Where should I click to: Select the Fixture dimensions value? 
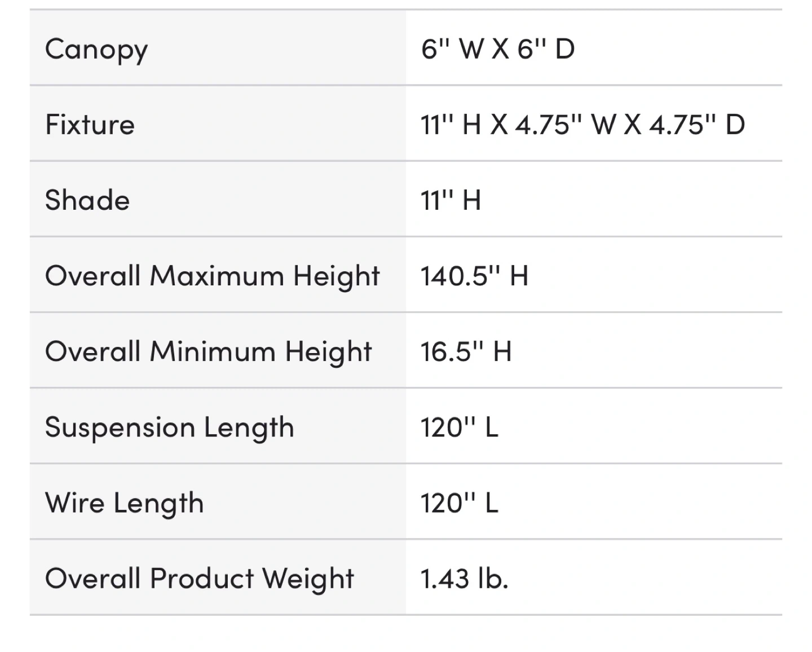click(x=582, y=125)
